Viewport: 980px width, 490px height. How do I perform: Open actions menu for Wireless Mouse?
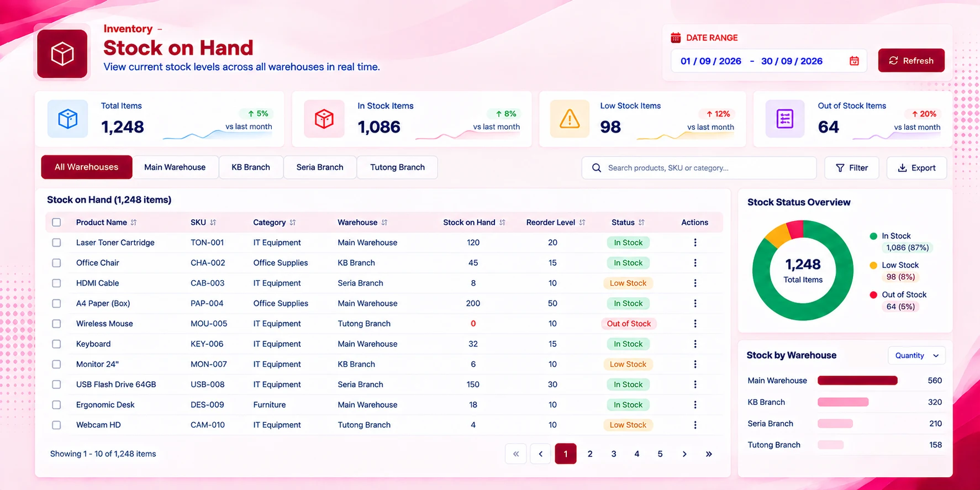click(x=695, y=324)
